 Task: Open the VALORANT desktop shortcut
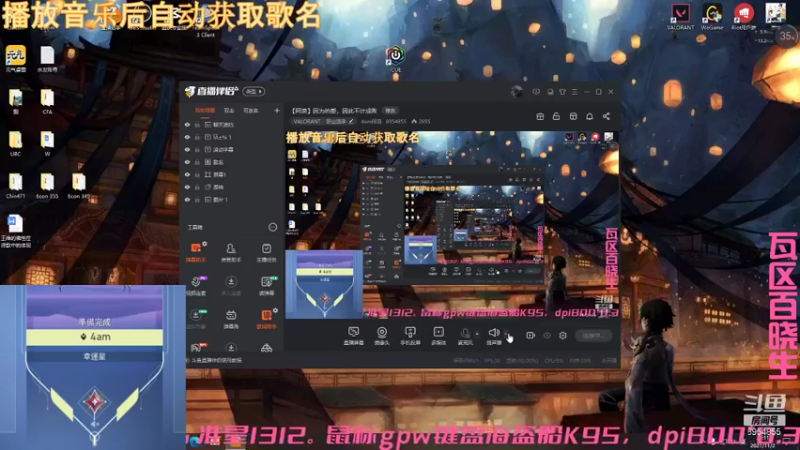point(680,17)
